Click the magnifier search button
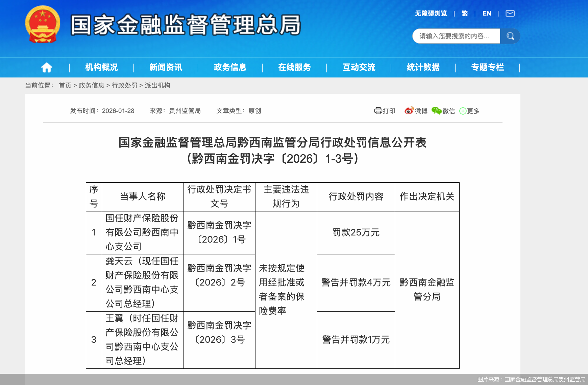Screen dimensions: 588x385 510,36
